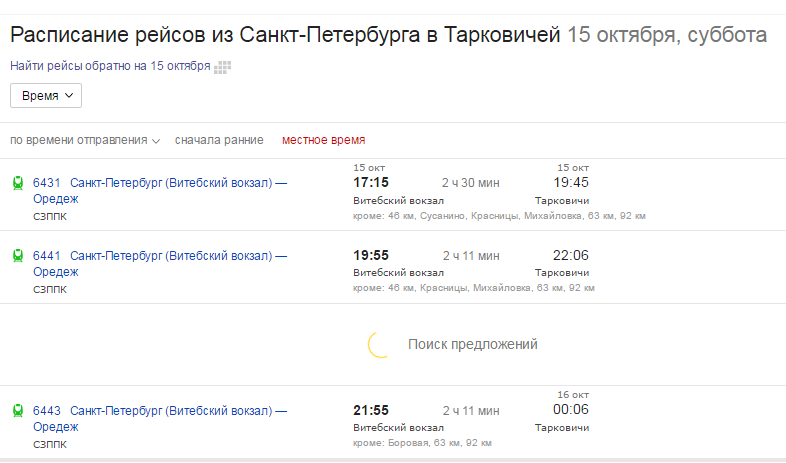This screenshot has height=463, width=786.
Task: Open the calendar grid icon near 15 октября
Action: pos(222,67)
